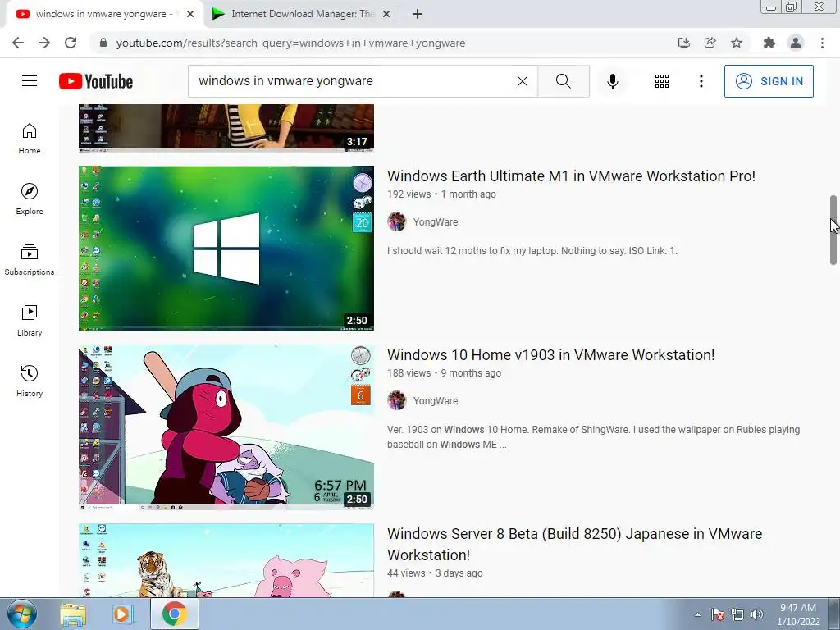Image resolution: width=840 pixels, height=630 pixels.
Task: Go to Home in the sidebar
Action: (30, 139)
